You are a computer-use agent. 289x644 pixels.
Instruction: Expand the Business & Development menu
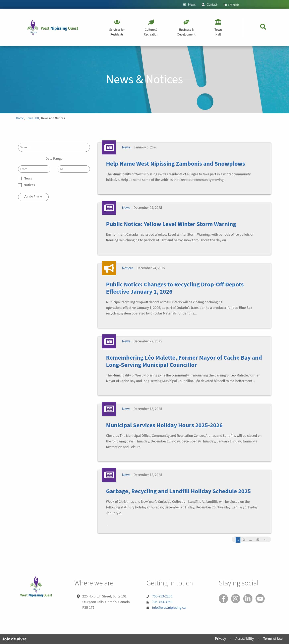point(186,27)
